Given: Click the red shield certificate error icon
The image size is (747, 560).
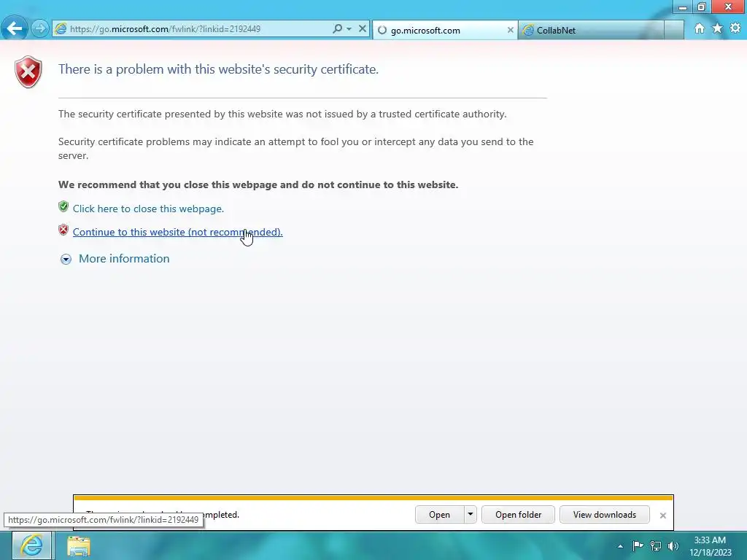Looking at the screenshot, I should tap(28, 72).
